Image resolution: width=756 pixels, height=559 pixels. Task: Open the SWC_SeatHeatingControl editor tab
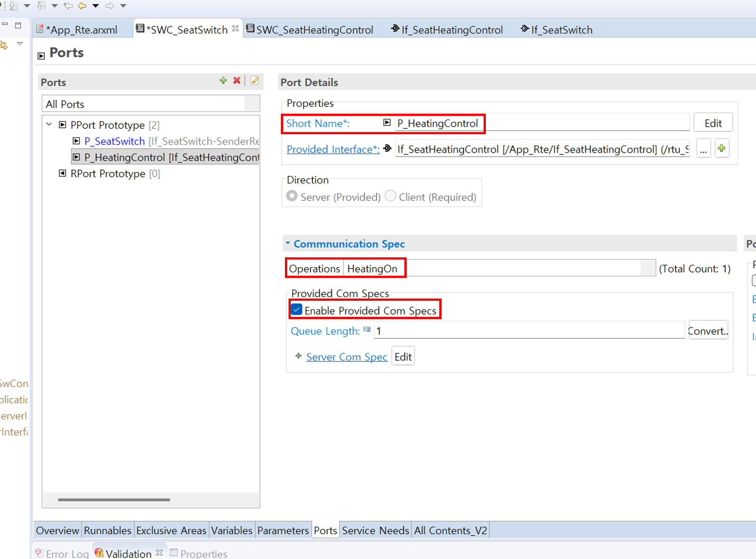[x=314, y=30]
